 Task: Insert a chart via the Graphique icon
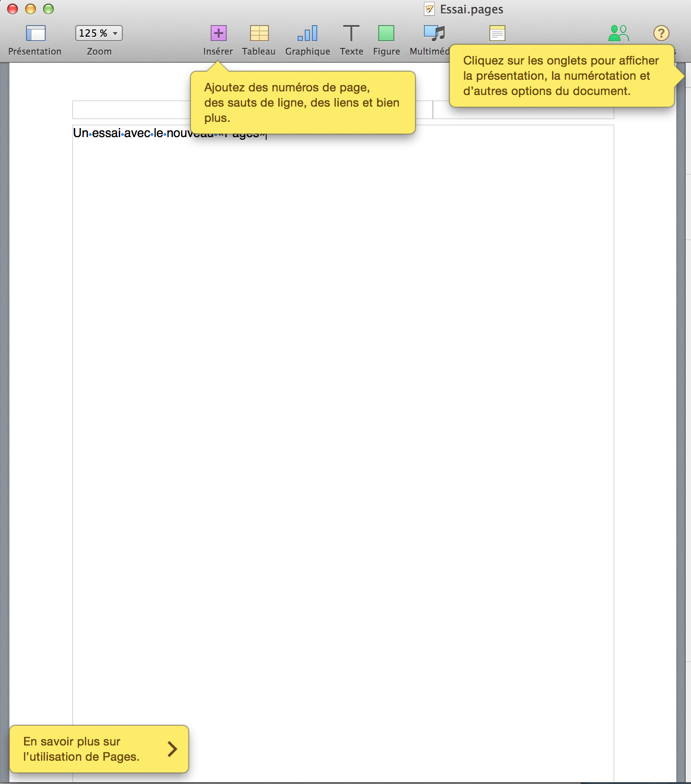[x=307, y=34]
